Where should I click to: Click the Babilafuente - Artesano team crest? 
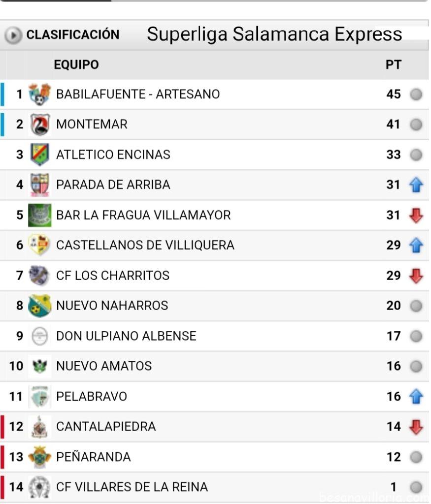pyautogui.click(x=39, y=94)
